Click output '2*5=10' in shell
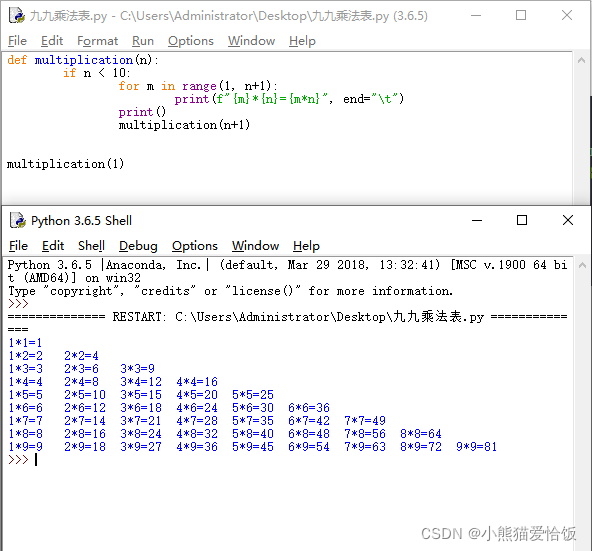The height and width of the screenshot is (551, 592). 85,395
